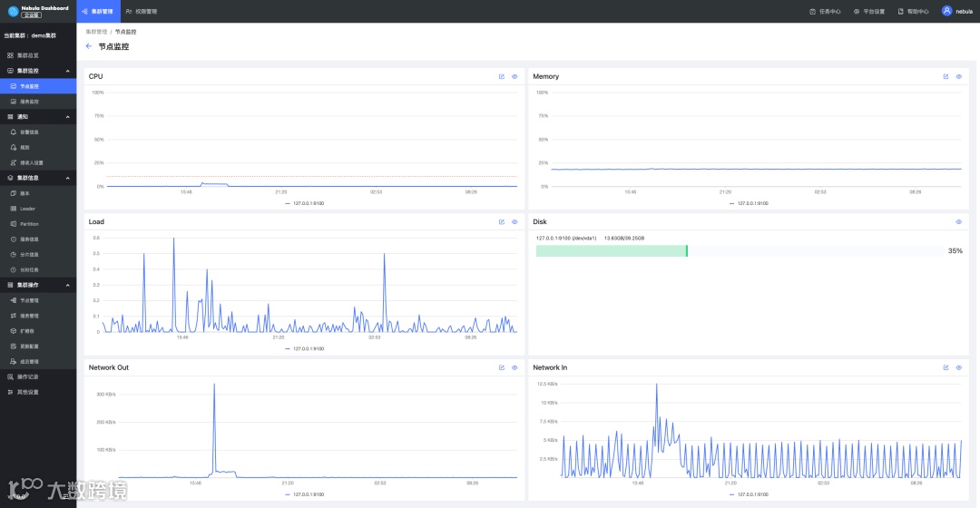Click the Nebula Dashboard logo
980x508 pixels.
click(x=38, y=11)
